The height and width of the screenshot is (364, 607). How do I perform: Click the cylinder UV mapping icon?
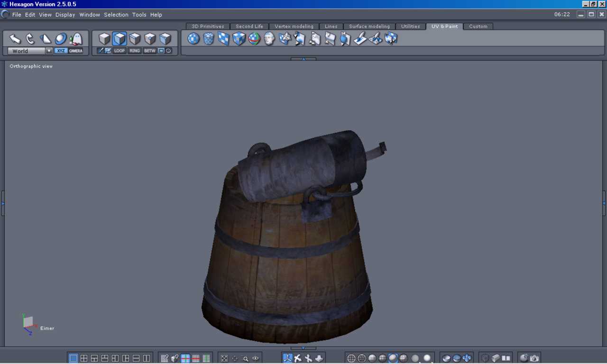pyautogui.click(x=209, y=39)
